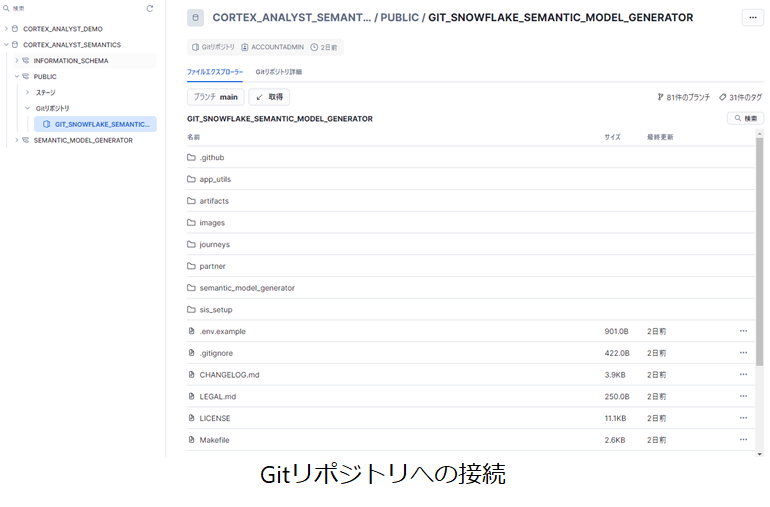Open the PUBLIC breadcrumb link
The height and width of the screenshot is (507, 770).
400,18
